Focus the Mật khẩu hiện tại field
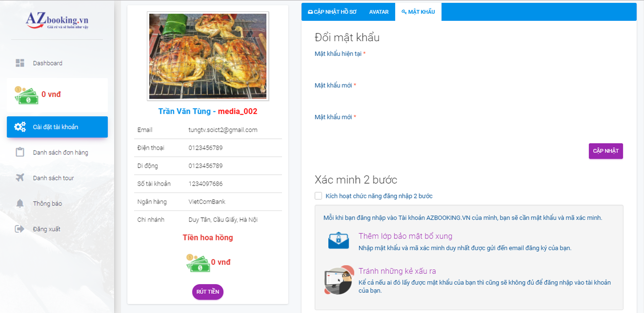 tap(468, 66)
